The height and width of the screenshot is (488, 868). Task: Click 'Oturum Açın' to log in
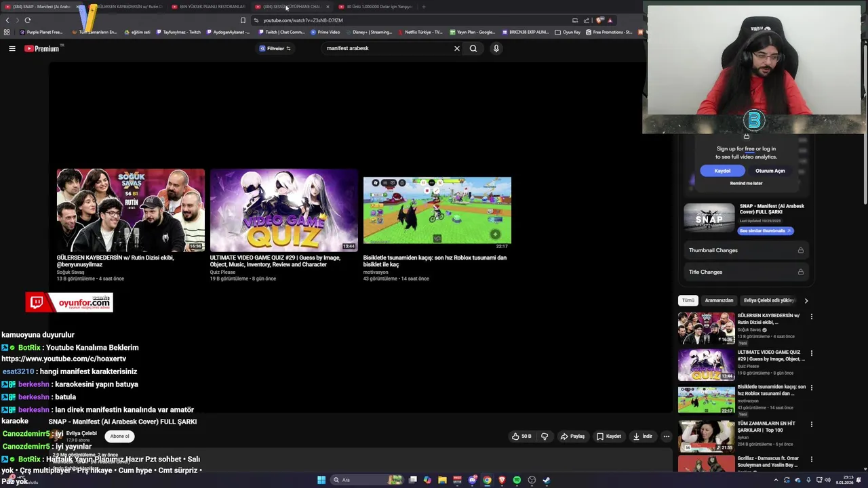coord(770,171)
